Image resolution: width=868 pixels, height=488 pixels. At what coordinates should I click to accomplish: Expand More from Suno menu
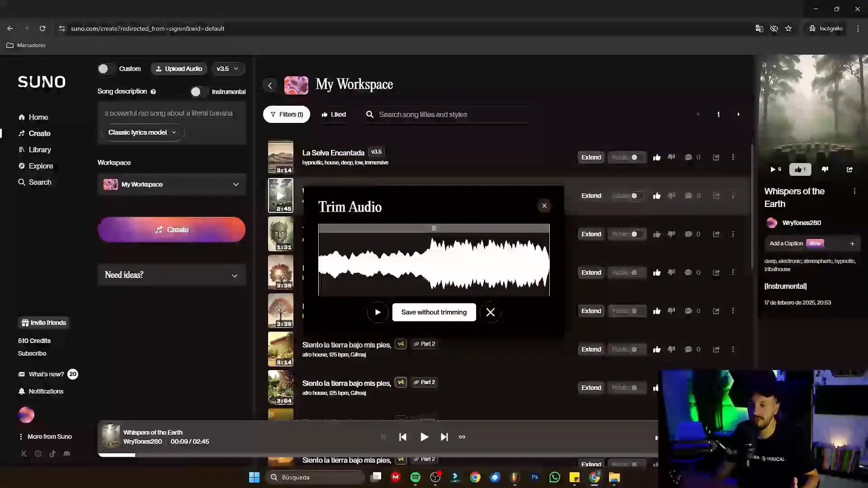[x=45, y=436]
